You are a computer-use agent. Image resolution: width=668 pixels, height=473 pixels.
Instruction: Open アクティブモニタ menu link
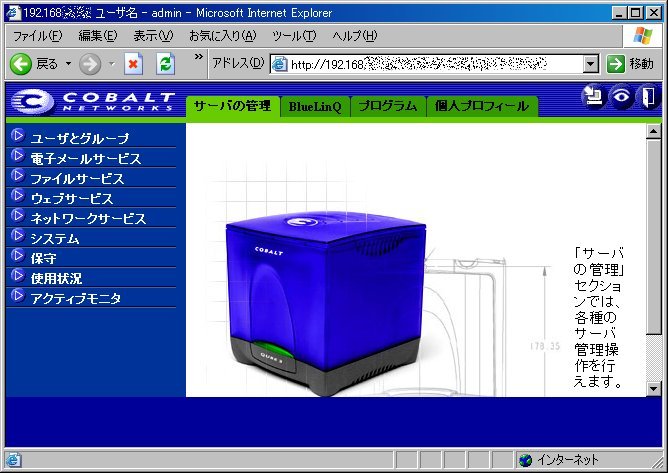pos(76,299)
